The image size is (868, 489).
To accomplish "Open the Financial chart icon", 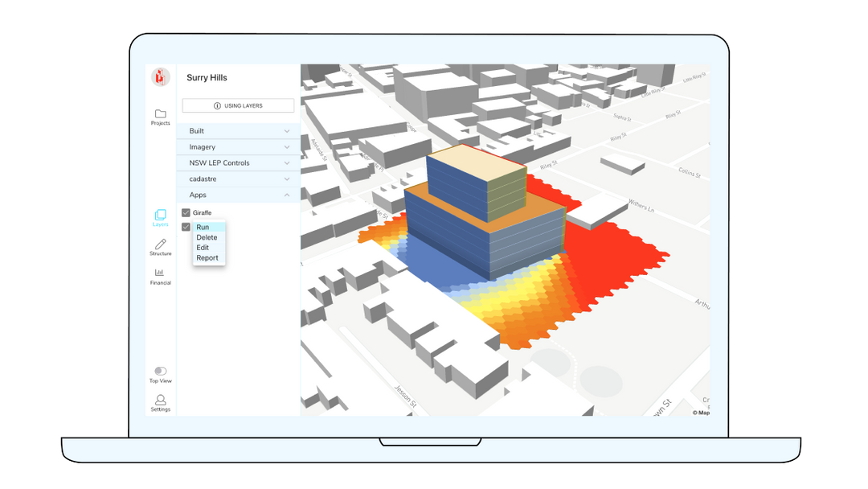I will (x=160, y=273).
